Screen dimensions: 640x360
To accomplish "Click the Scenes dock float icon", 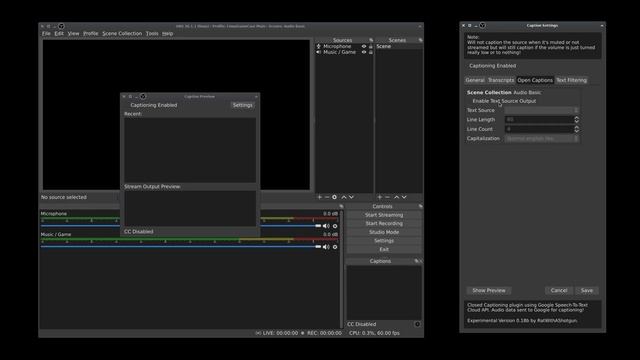I will pos(420,40).
